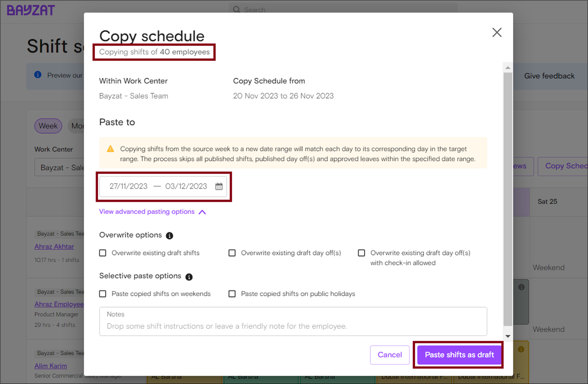Click 'Copying shifts of 40 employees' text
Image resolution: width=588 pixels, height=384 pixels.
[x=154, y=52]
